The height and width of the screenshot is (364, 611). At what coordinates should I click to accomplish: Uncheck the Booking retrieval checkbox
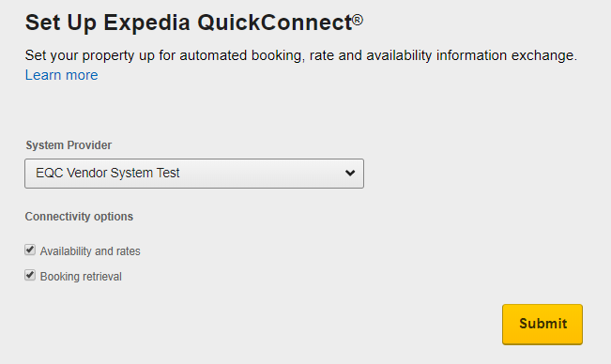pyautogui.click(x=30, y=275)
